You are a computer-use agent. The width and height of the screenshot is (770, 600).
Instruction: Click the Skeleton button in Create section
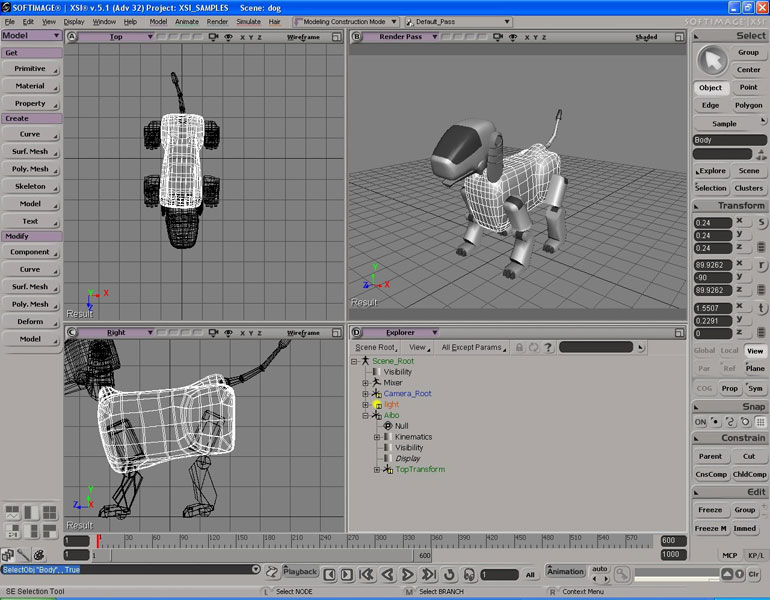[x=30, y=187]
